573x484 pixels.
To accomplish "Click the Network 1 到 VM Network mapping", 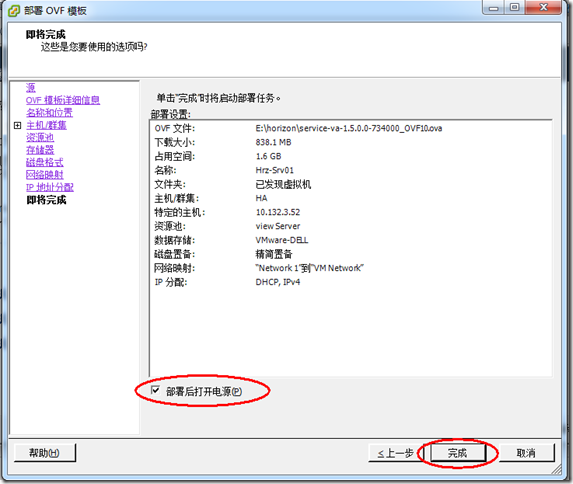I will pyautogui.click(x=310, y=268).
